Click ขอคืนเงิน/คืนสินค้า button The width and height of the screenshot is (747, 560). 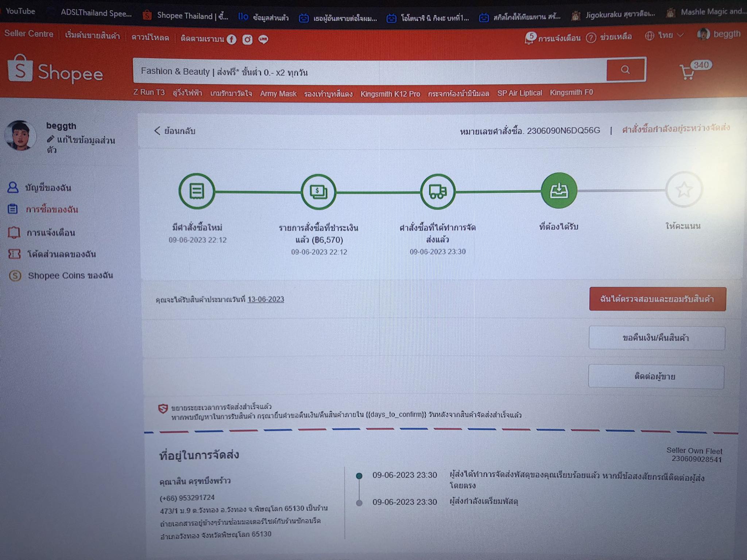click(657, 338)
